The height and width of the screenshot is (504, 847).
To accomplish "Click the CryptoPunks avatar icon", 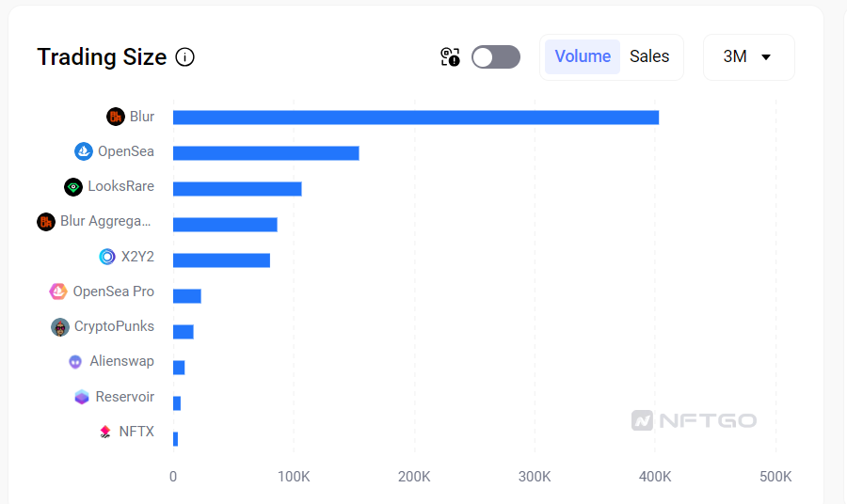I will tap(60, 327).
